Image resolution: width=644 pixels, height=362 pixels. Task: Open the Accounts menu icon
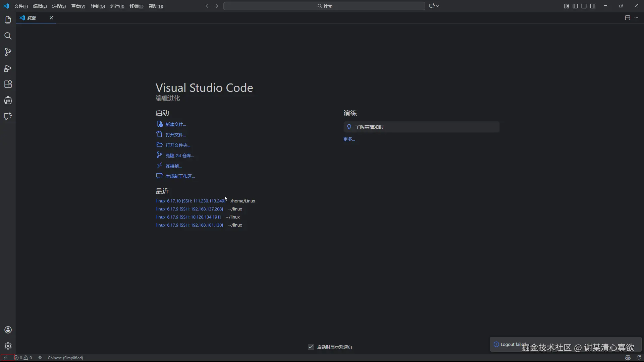(8, 330)
